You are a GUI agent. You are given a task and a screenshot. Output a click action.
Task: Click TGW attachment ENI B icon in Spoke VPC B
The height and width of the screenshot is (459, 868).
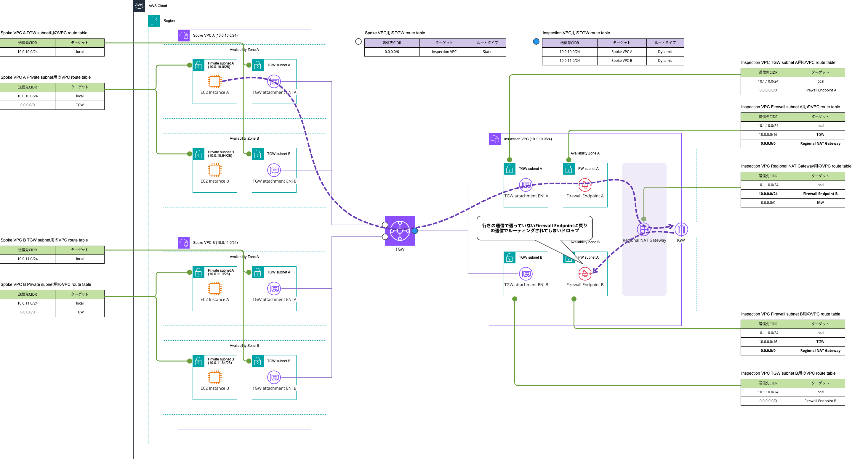click(274, 378)
